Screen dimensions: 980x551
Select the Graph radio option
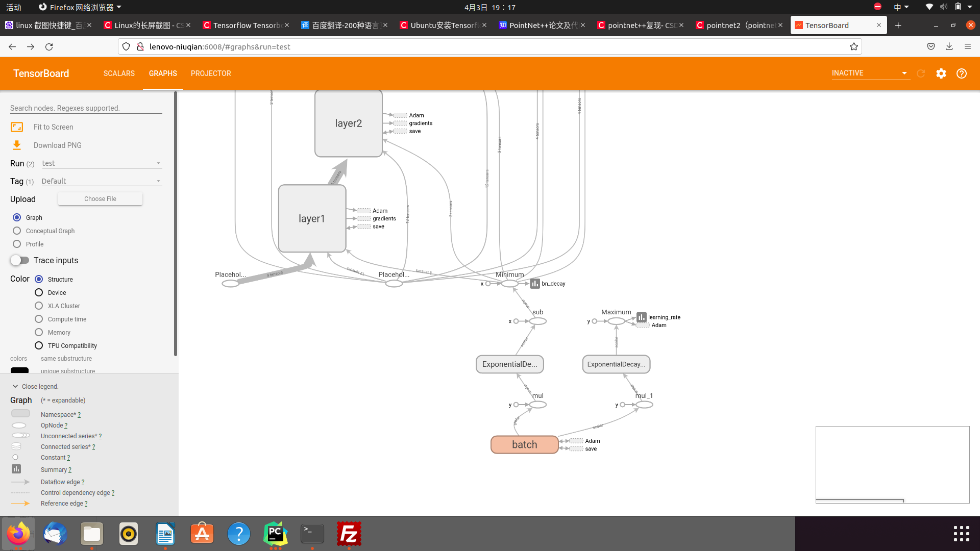(17, 217)
